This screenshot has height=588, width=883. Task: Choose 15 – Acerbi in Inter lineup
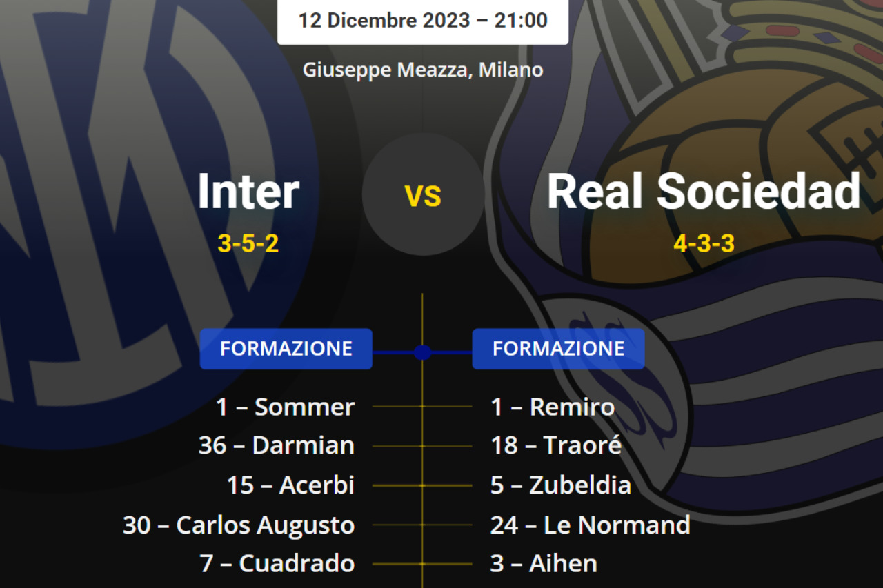(x=290, y=485)
